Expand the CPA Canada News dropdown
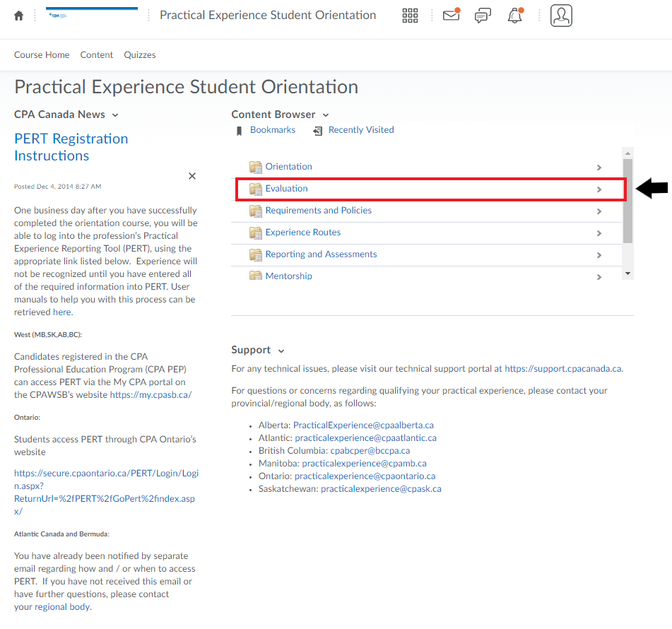The image size is (672, 629). [x=115, y=115]
